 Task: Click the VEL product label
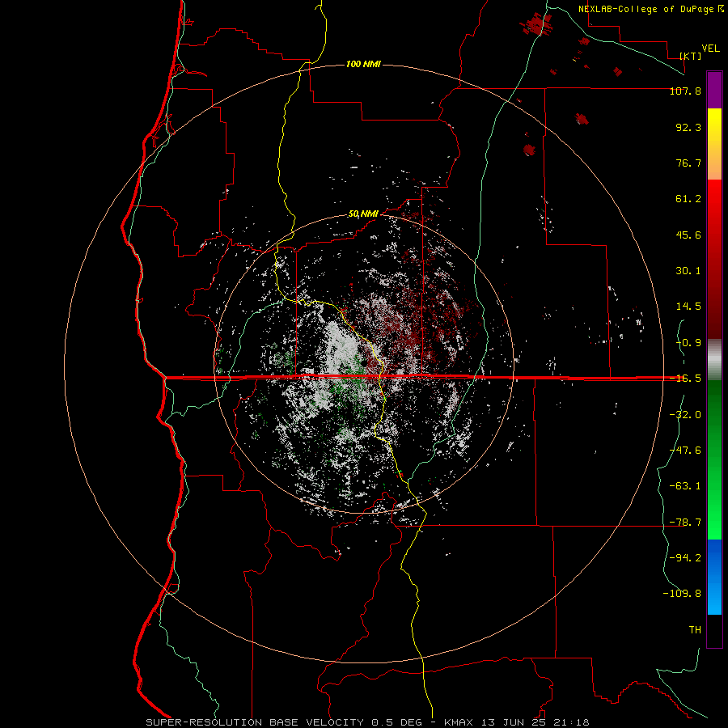click(710, 49)
